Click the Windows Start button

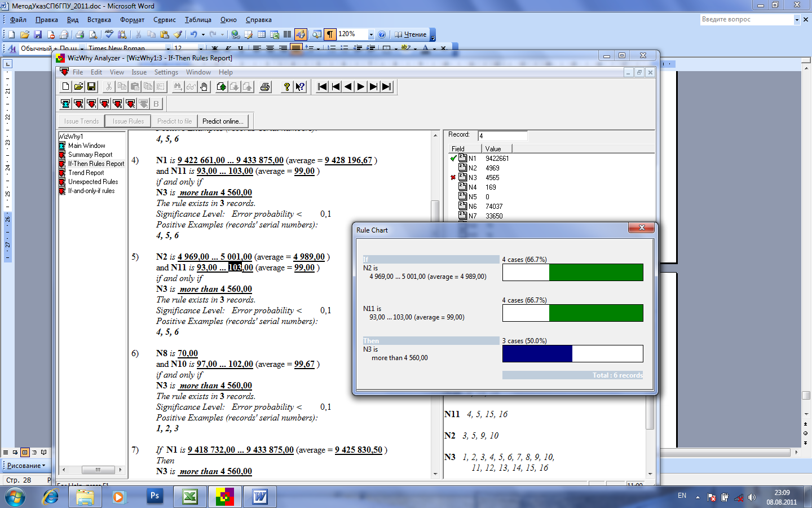pyautogui.click(x=15, y=497)
